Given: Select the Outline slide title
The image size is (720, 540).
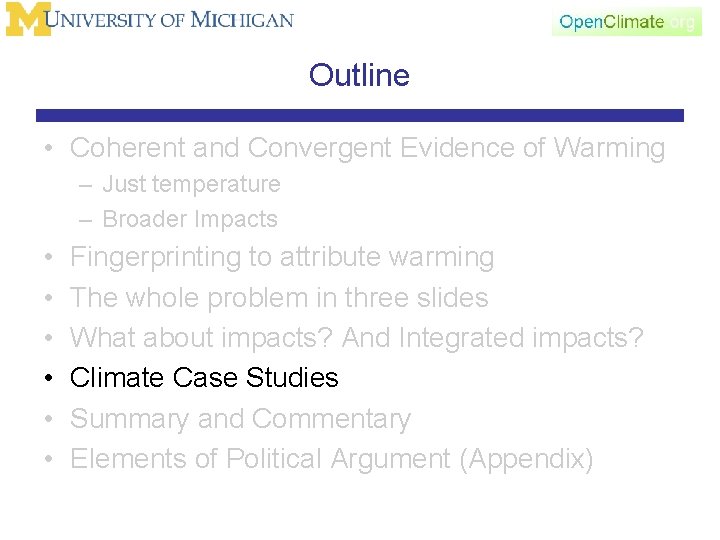Looking at the screenshot, I should point(359,75).
